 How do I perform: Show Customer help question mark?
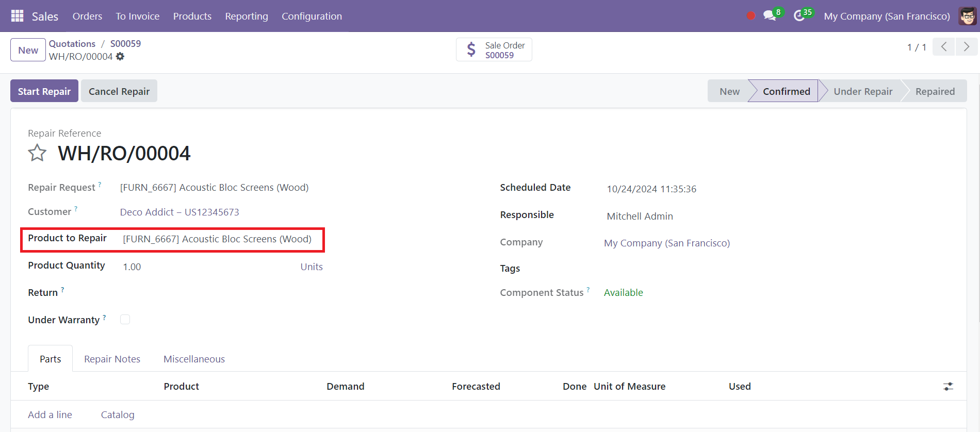pos(76,208)
